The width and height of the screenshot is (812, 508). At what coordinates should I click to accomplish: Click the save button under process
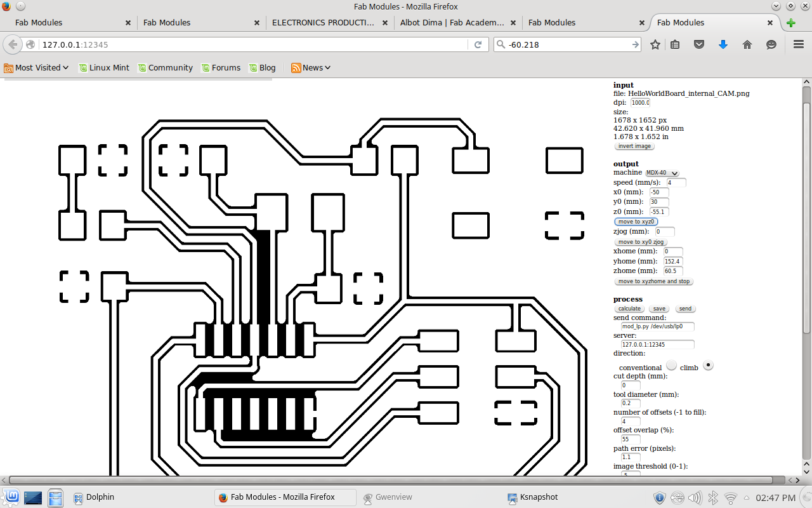click(x=659, y=309)
